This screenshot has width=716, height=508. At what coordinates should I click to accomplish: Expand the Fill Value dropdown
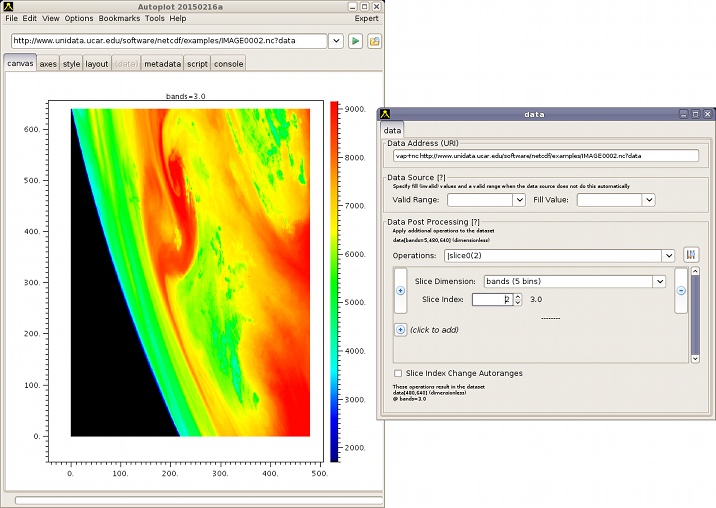click(x=648, y=200)
